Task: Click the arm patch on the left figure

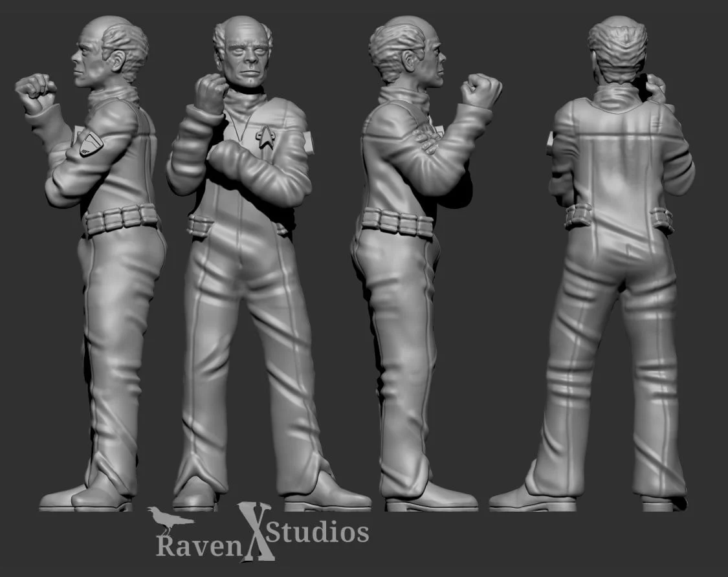Action: tap(91, 144)
